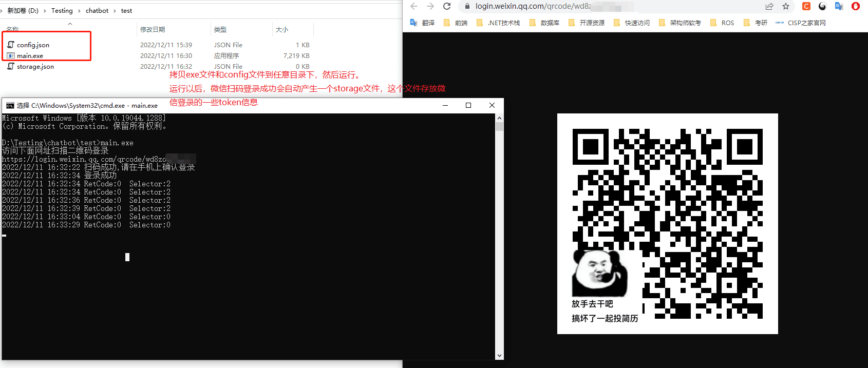This screenshot has height=368, width=868.
Task: Click the main.exe application icon
Action: point(11,55)
